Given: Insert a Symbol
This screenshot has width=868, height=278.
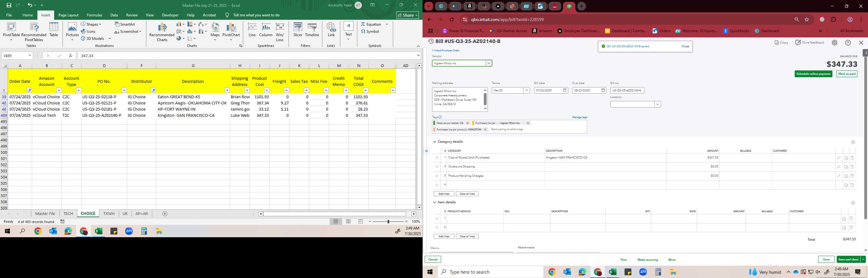Looking at the screenshot, I should (370, 31).
